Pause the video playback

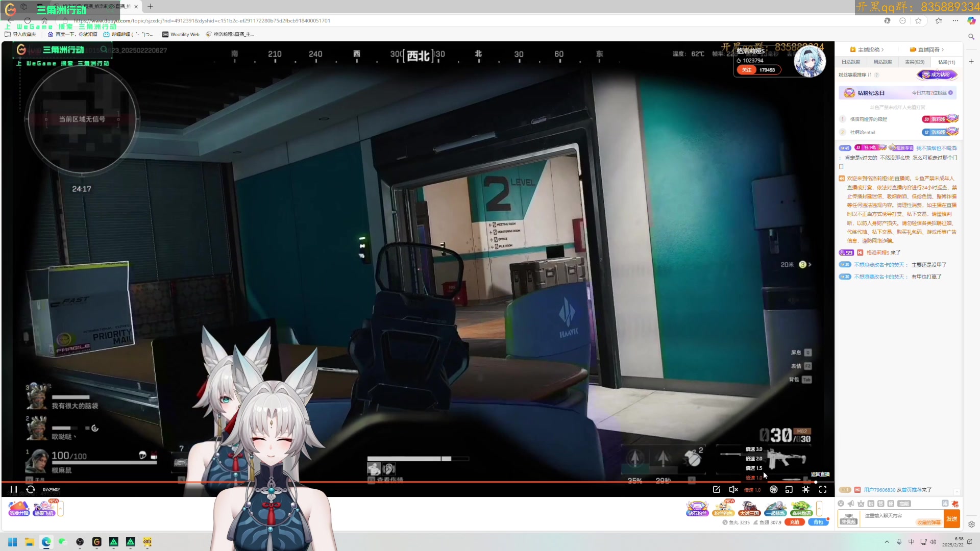[14, 489]
